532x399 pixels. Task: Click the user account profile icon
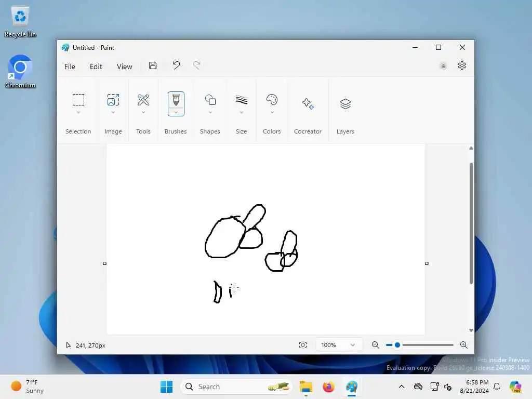443,66
